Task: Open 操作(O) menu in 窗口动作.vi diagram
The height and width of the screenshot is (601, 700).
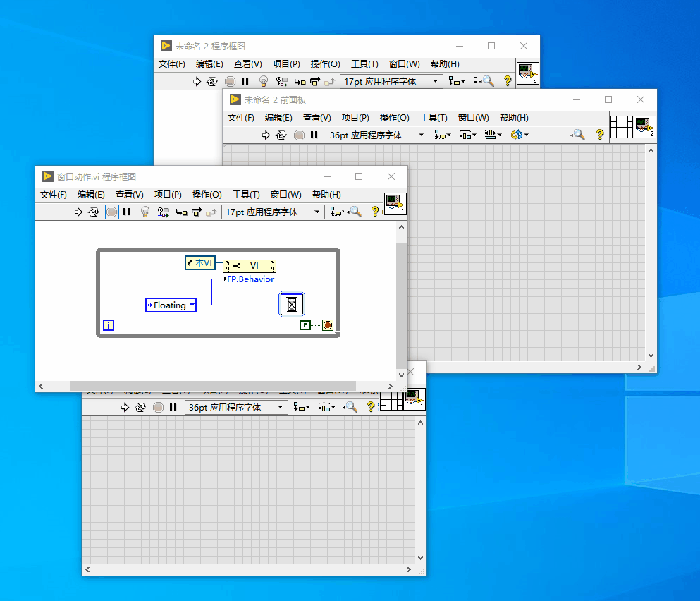Action: [x=207, y=195]
